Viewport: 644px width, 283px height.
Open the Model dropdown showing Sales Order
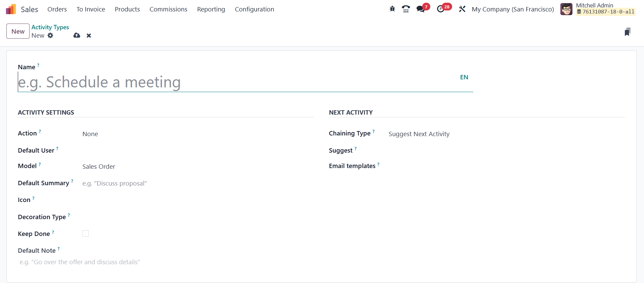pos(198,166)
